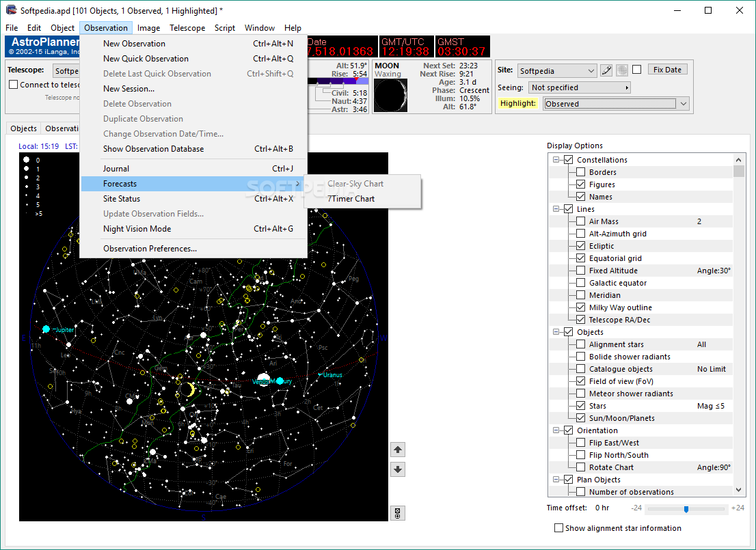Click the Moon phase image
756x550 pixels.
(390, 96)
